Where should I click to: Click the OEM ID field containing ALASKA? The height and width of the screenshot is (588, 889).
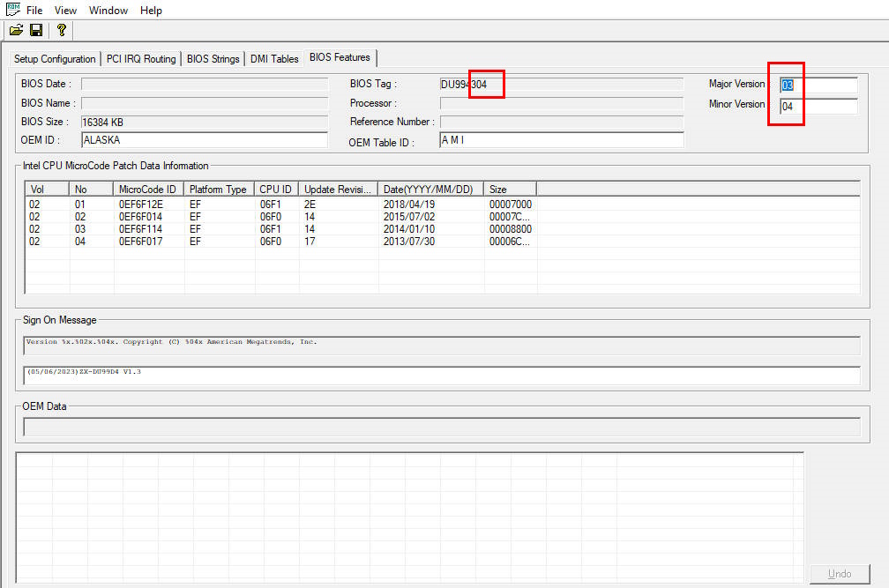point(203,140)
